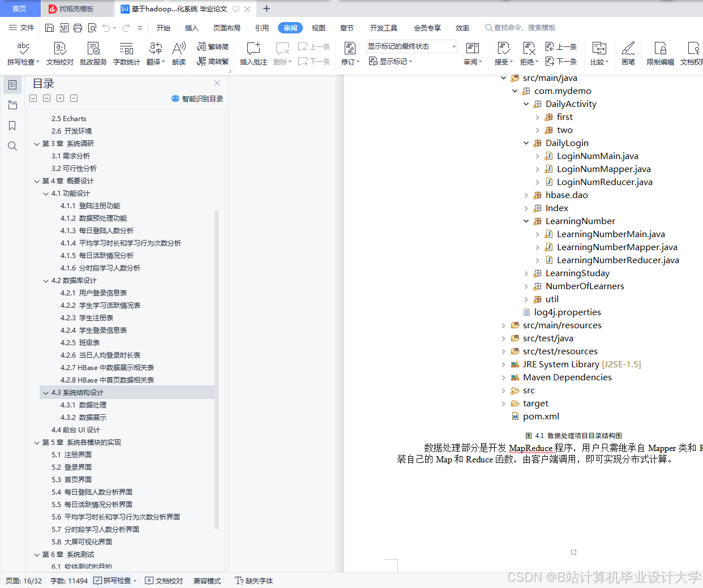Open the 拼写检查 spell check tool
Viewport: 703px width, 588px height.
click(x=22, y=54)
